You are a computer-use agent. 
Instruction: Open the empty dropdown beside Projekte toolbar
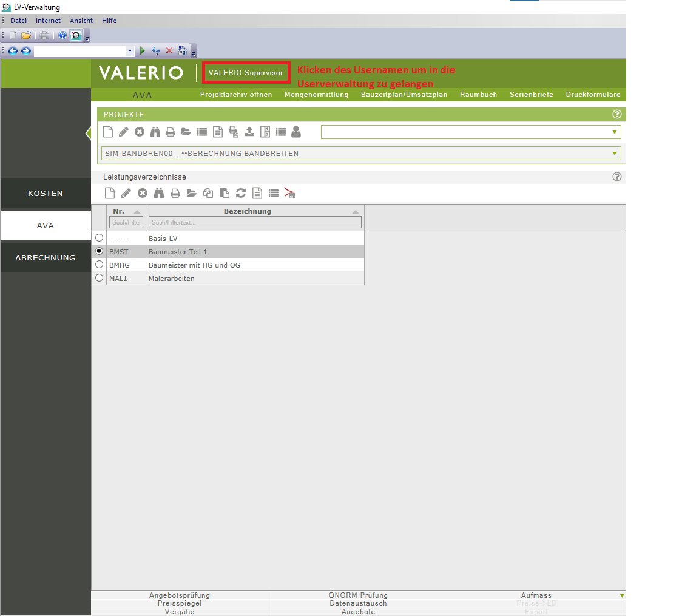coord(614,132)
